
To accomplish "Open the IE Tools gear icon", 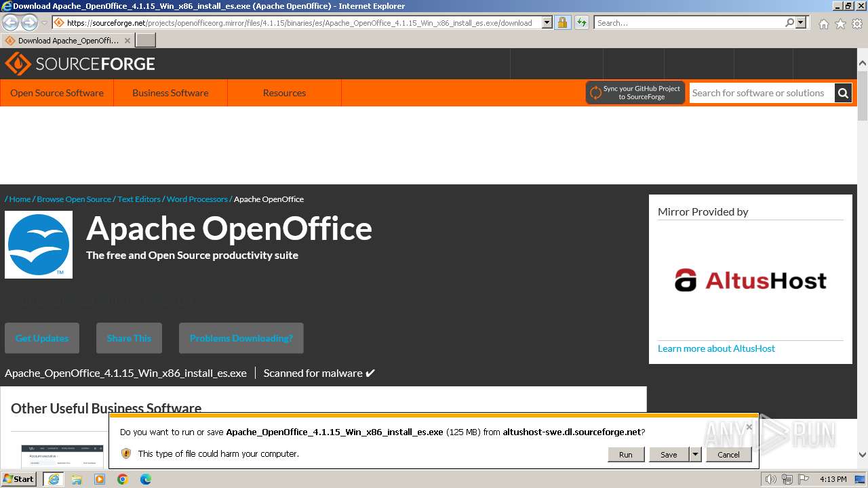I will click(x=857, y=24).
